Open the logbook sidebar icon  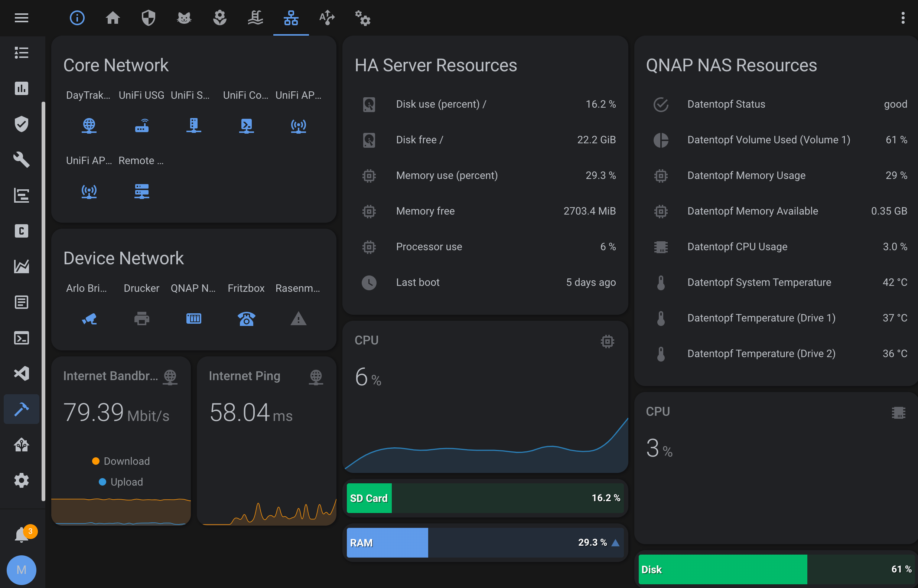click(x=22, y=302)
